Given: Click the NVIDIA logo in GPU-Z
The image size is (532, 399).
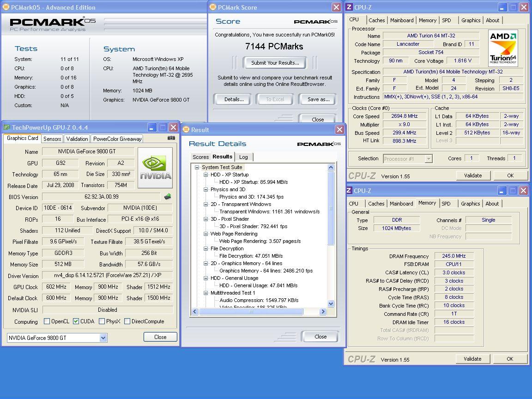Looking at the screenshot, I should tap(155, 168).
